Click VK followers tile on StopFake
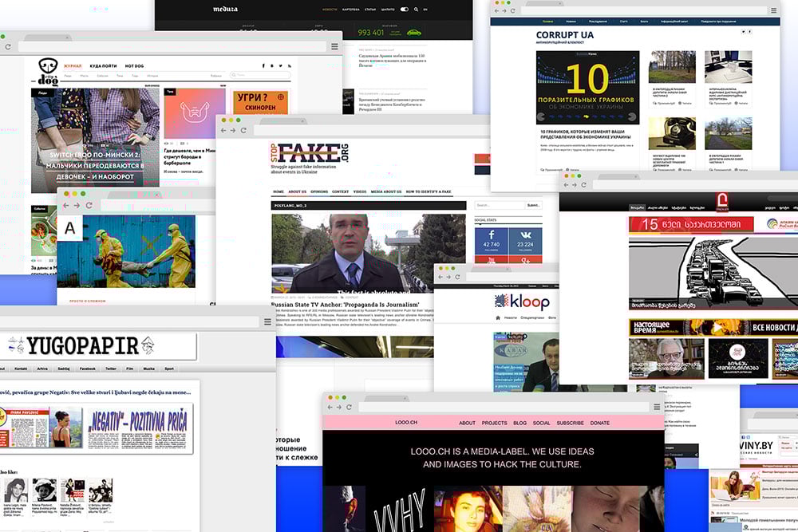Screen dimensions: 798x532 (x=525, y=241)
